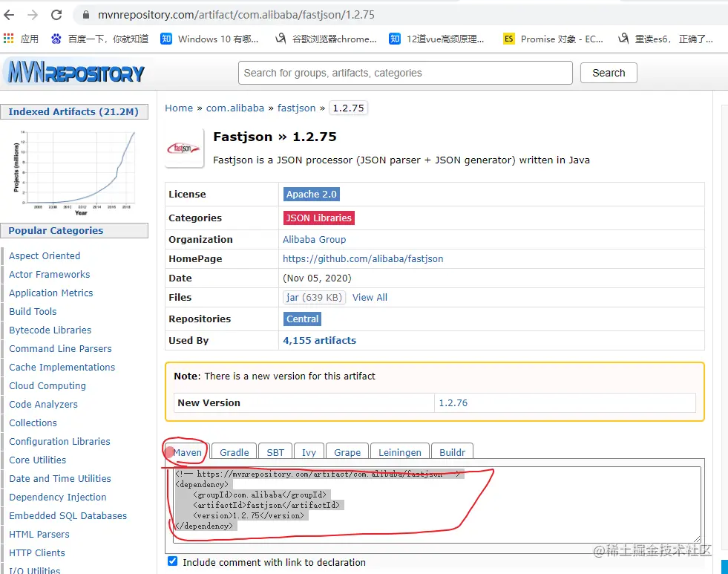
Task: Open the Cache Implementations category
Action: pos(62,368)
